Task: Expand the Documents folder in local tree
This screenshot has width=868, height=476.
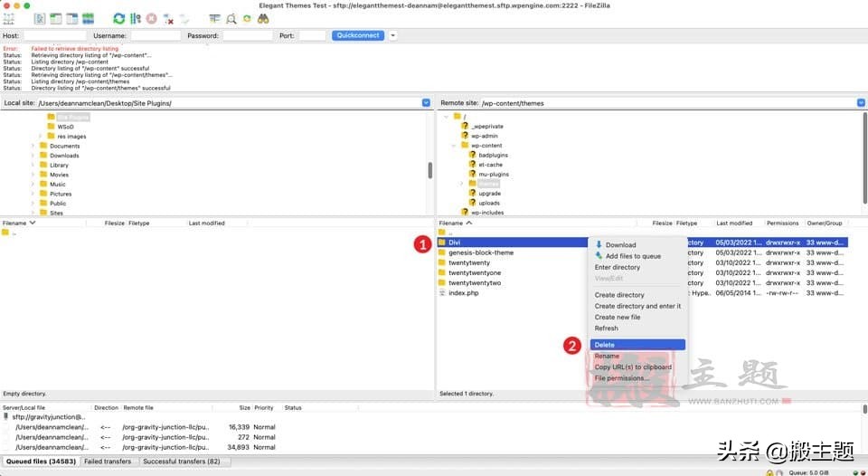Action: [x=33, y=146]
